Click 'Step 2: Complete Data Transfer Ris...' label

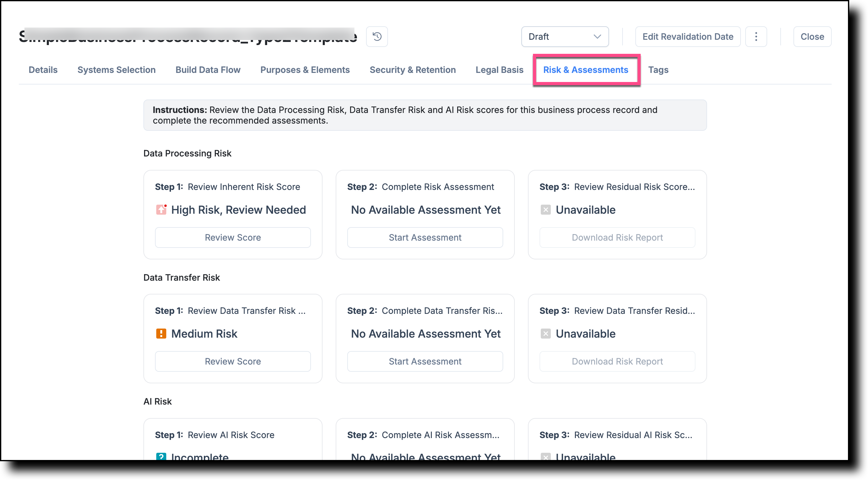[425, 311]
